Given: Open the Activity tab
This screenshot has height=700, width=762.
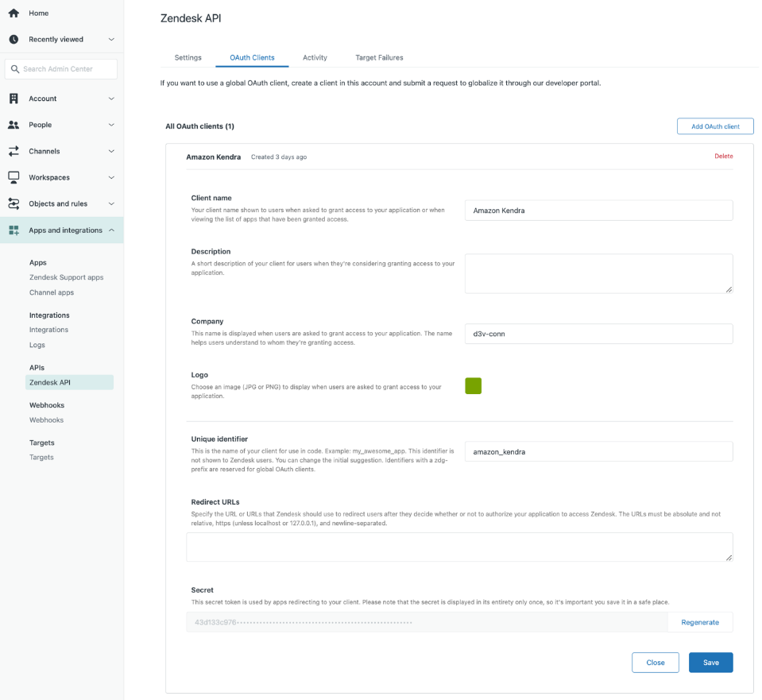Looking at the screenshot, I should click(315, 57).
